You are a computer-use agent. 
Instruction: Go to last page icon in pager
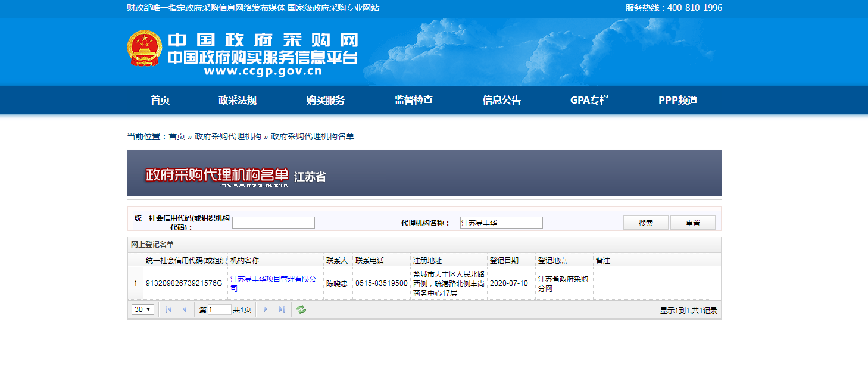point(282,309)
